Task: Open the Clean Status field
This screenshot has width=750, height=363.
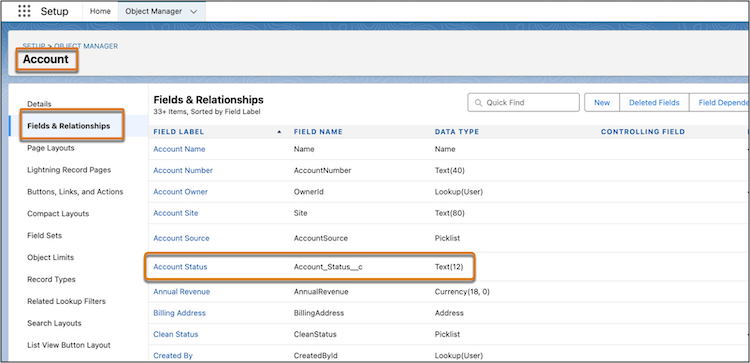Action: click(x=176, y=334)
